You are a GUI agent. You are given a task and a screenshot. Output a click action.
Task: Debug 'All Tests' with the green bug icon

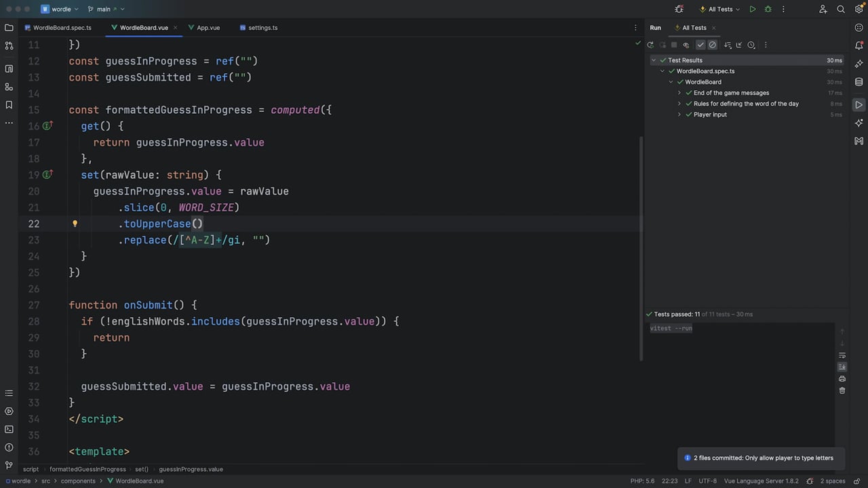pos(768,9)
